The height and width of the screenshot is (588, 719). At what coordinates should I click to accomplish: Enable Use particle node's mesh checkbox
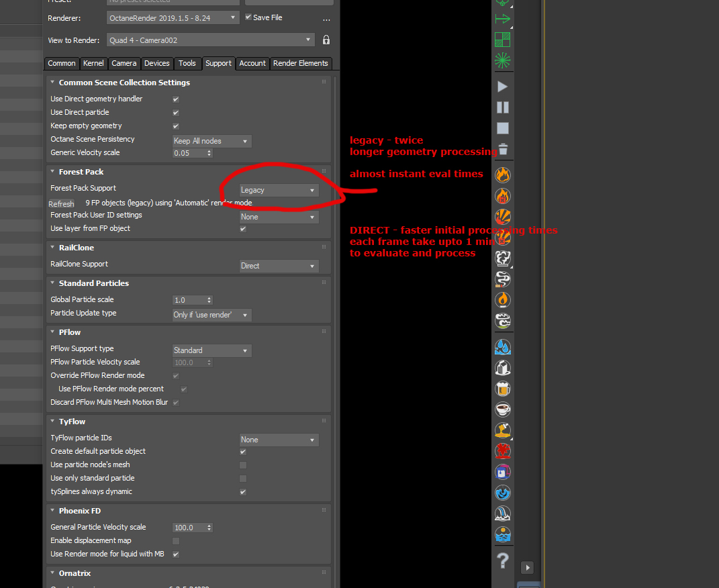tap(243, 464)
